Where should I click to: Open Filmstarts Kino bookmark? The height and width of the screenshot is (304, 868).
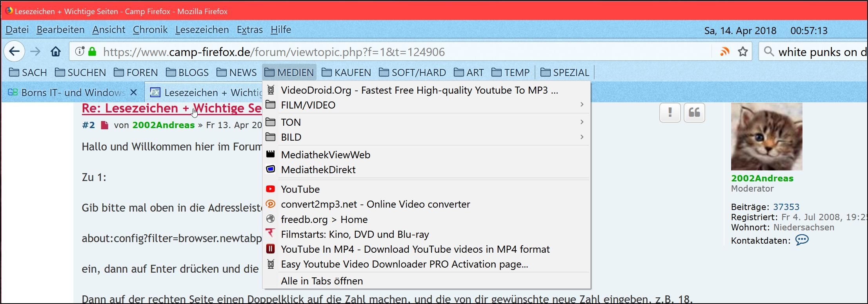tap(426, 234)
